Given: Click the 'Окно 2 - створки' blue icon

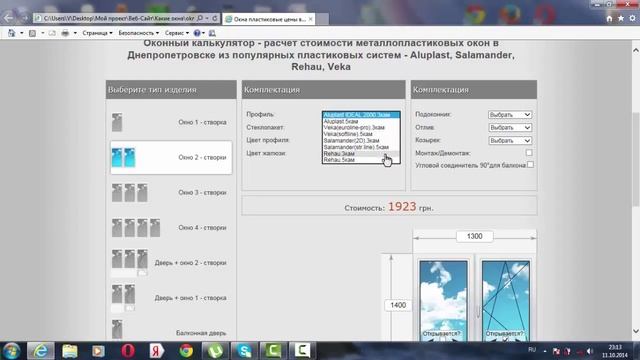Looking at the screenshot, I should click(123, 157).
